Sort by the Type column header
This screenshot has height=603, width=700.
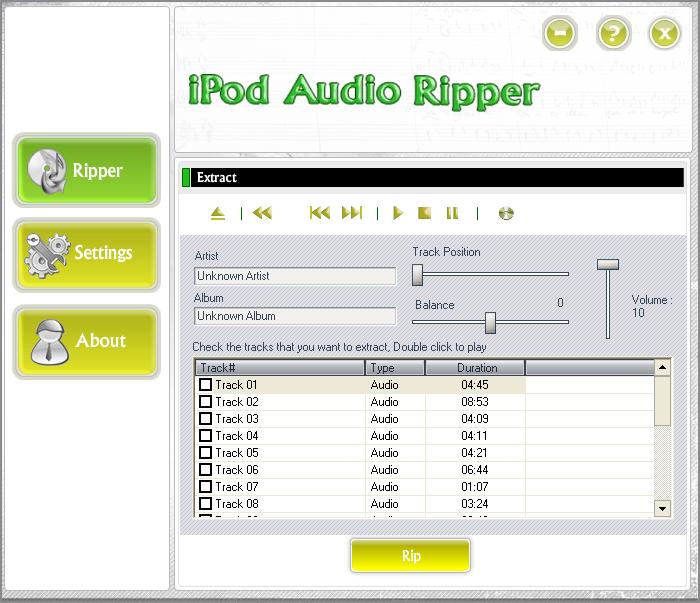click(x=395, y=368)
